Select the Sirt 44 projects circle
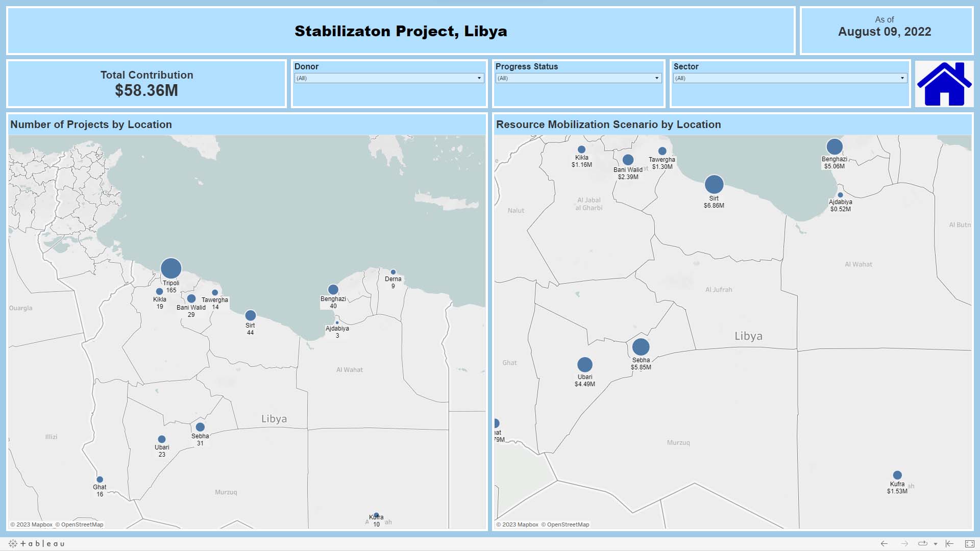 click(x=250, y=315)
